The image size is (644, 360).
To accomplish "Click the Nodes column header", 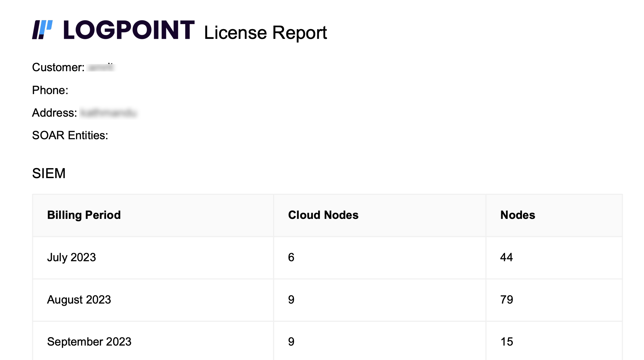I will [518, 215].
